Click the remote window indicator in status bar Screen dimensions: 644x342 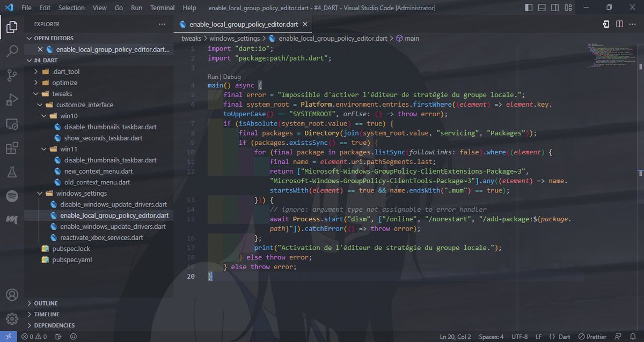[8, 337]
